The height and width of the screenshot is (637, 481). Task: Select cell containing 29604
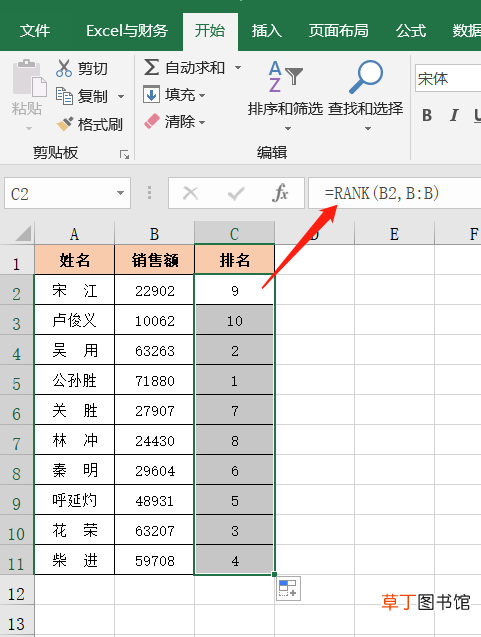click(x=154, y=470)
